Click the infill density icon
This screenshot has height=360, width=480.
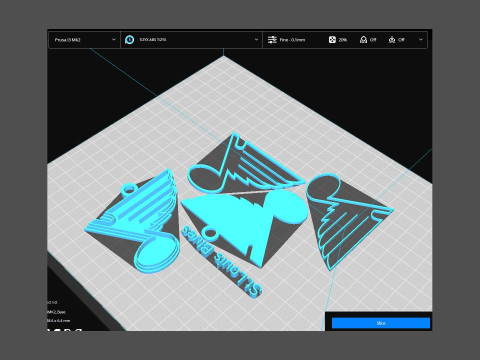(x=332, y=40)
